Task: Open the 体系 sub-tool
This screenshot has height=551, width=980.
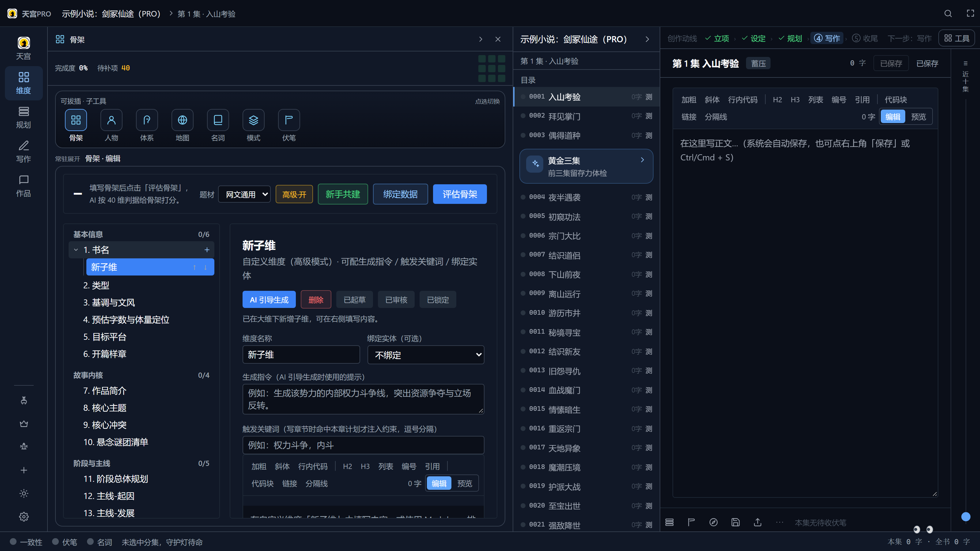Action: [x=147, y=120]
